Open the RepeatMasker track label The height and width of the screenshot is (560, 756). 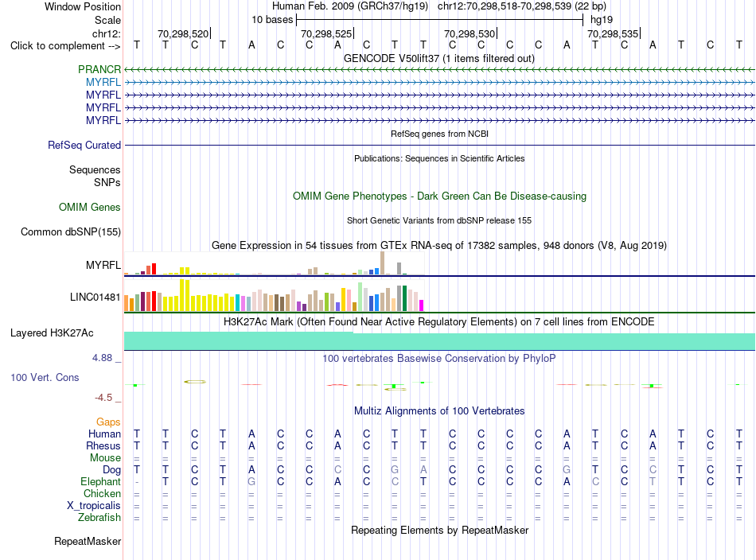tap(88, 541)
